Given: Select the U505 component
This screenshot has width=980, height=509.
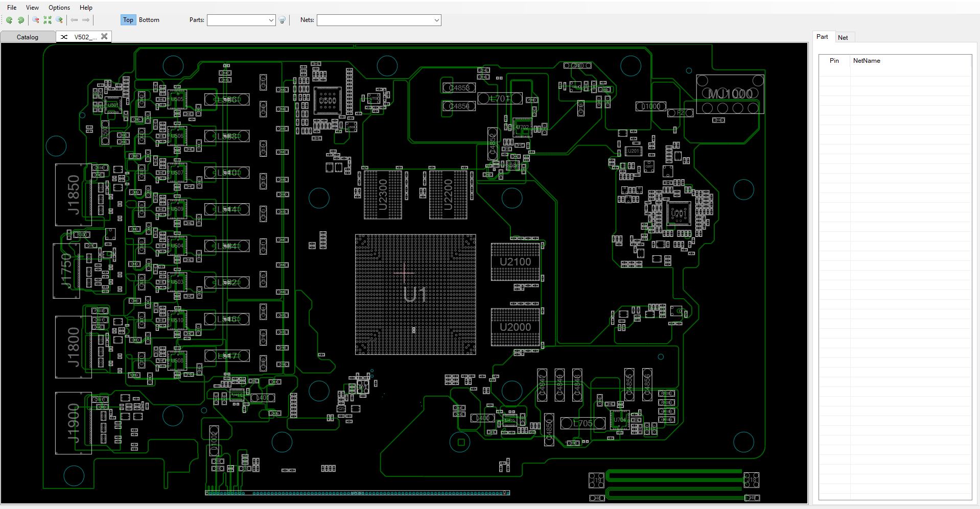Looking at the screenshot, I should click(177, 99).
